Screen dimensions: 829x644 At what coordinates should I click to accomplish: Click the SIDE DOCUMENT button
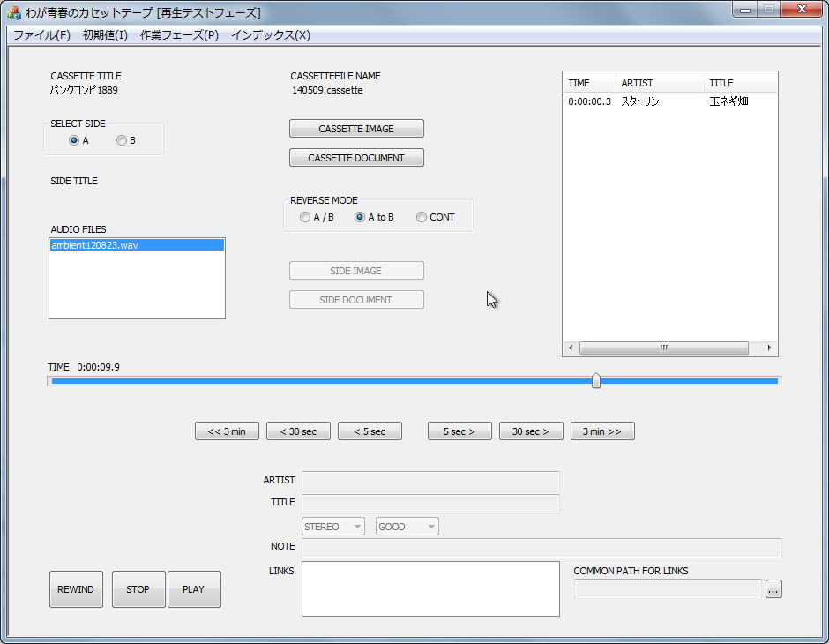[356, 300]
